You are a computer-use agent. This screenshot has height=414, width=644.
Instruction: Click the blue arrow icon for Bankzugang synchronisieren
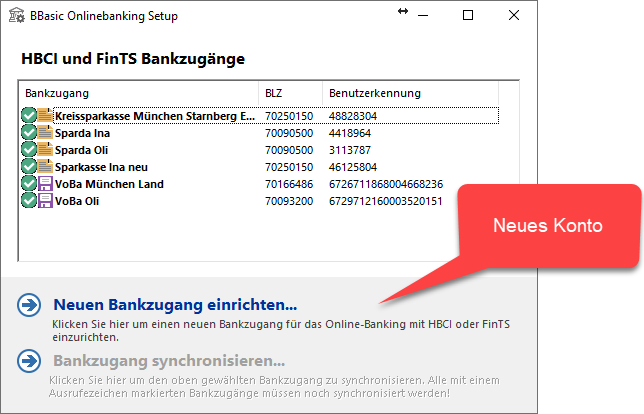29,361
